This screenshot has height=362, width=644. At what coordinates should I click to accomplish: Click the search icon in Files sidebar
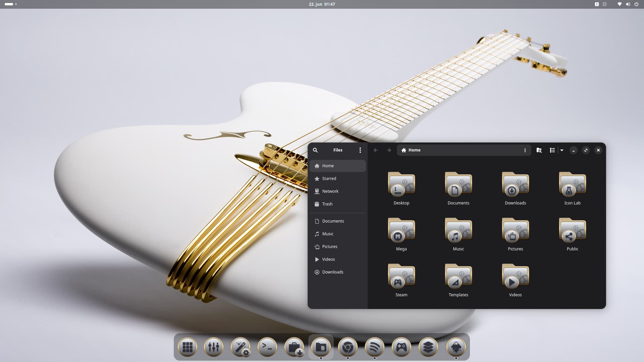(x=315, y=150)
